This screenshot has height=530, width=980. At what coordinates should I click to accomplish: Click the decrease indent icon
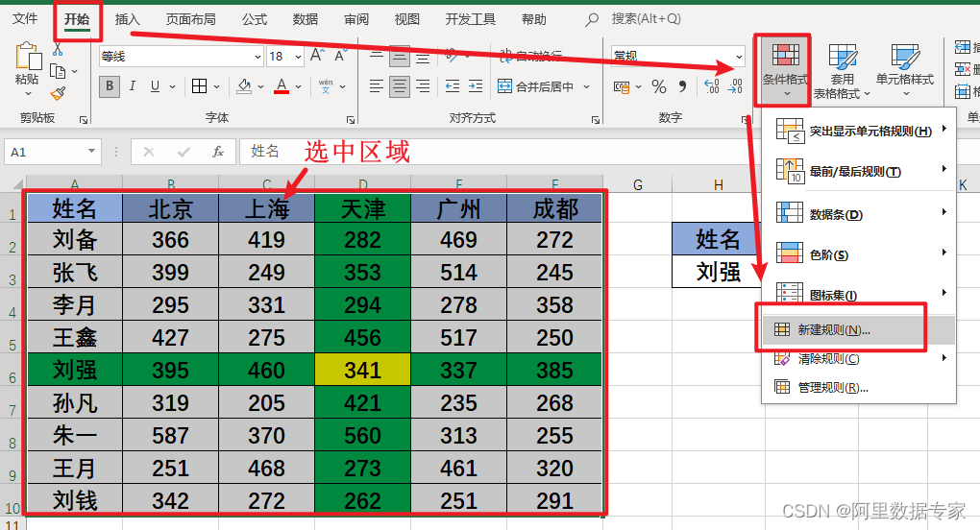453,86
